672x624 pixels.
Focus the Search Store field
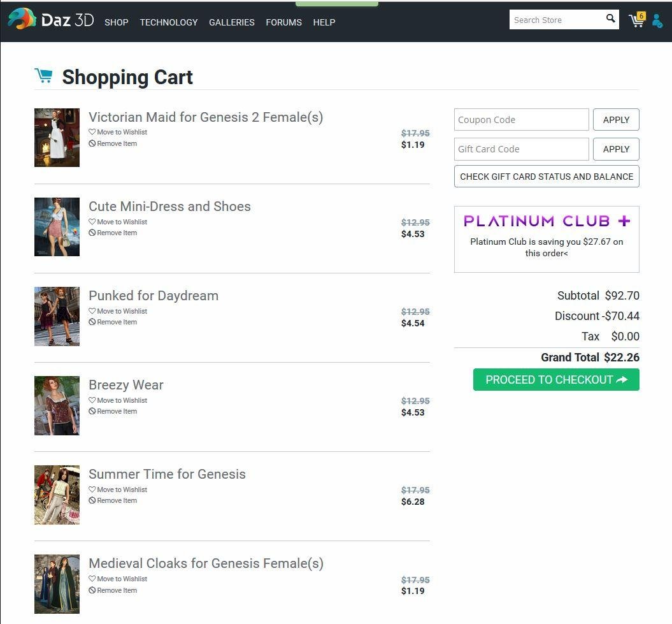[x=557, y=20]
